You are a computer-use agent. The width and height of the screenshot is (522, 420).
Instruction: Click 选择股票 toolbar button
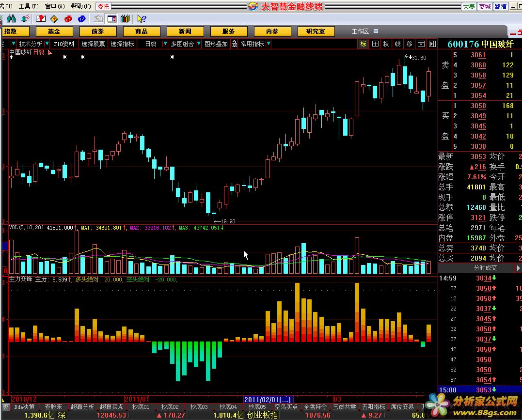point(93,44)
